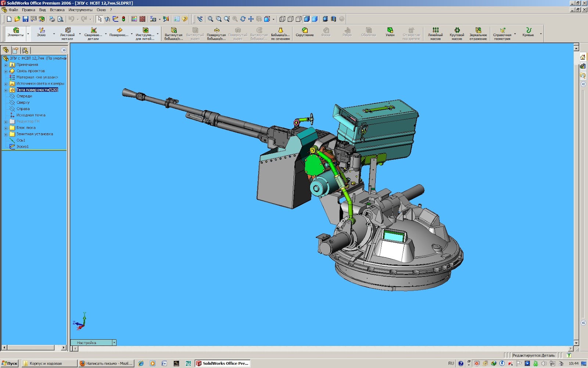Select the Скругление (Fillet) tool

(305, 32)
